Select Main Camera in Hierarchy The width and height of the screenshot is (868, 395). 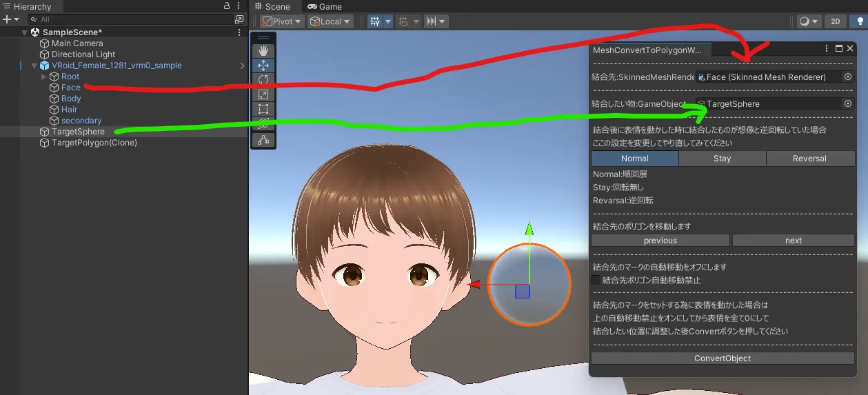77,43
